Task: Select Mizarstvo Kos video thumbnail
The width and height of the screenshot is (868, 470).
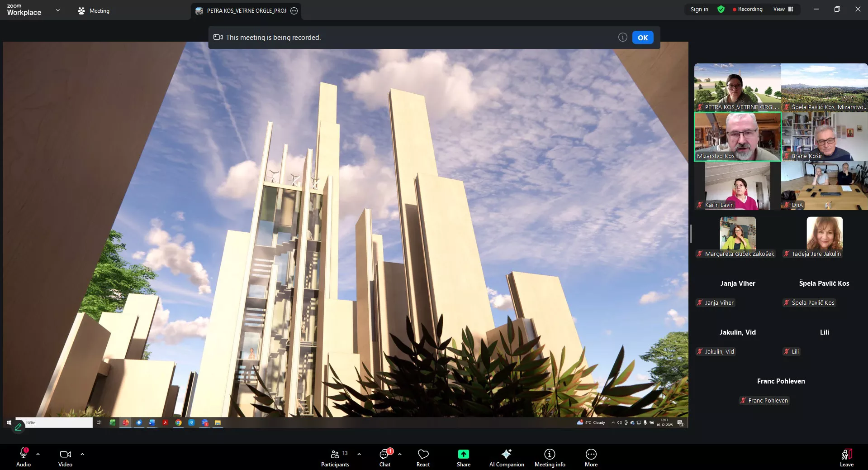Action: point(737,136)
